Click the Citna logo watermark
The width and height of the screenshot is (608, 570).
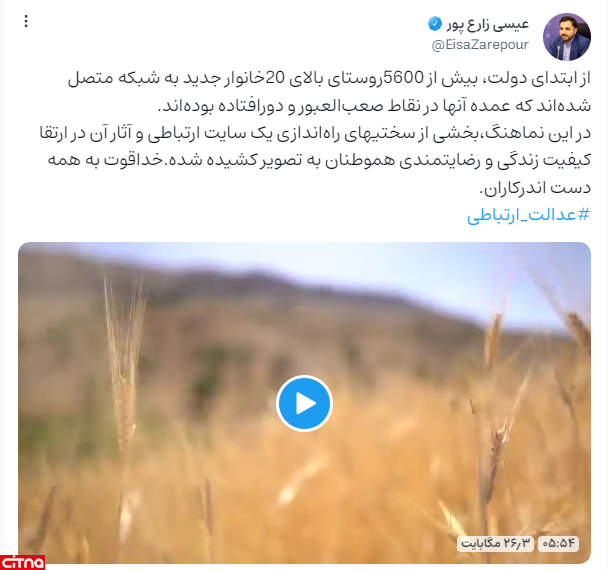[22, 562]
